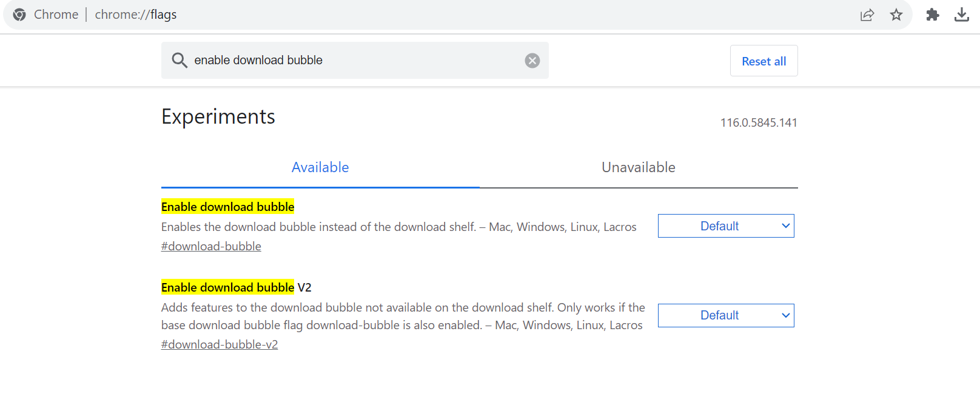Click the chrome://flags address bar URL

point(136,15)
